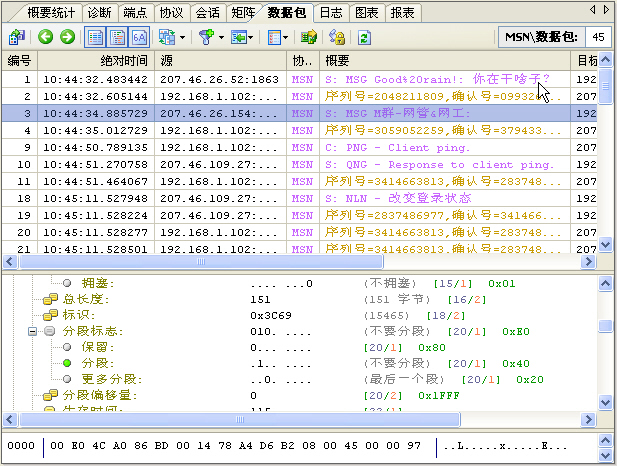
Task: Toggle the first blue list-view layout button
Action: (x=95, y=37)
